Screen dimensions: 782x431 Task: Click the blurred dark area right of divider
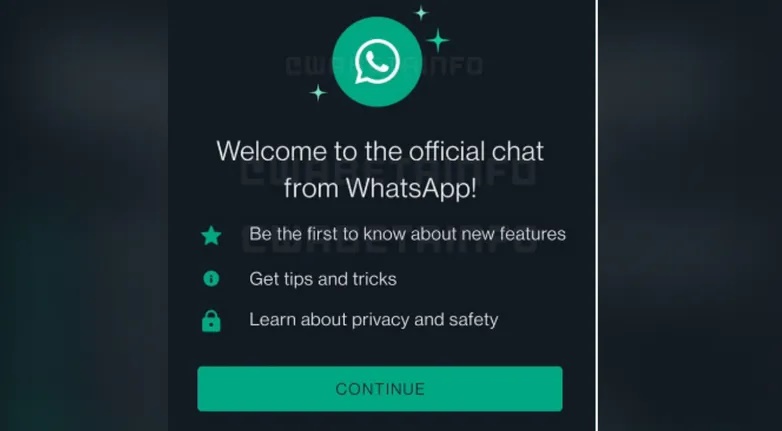(690, 216)
